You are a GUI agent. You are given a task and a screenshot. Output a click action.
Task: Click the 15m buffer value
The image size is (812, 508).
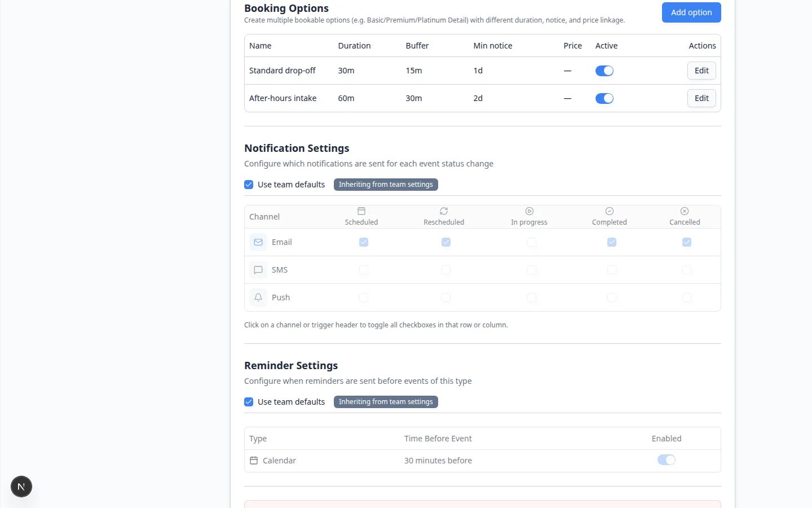pyautogui.click(x=414, y=71)
